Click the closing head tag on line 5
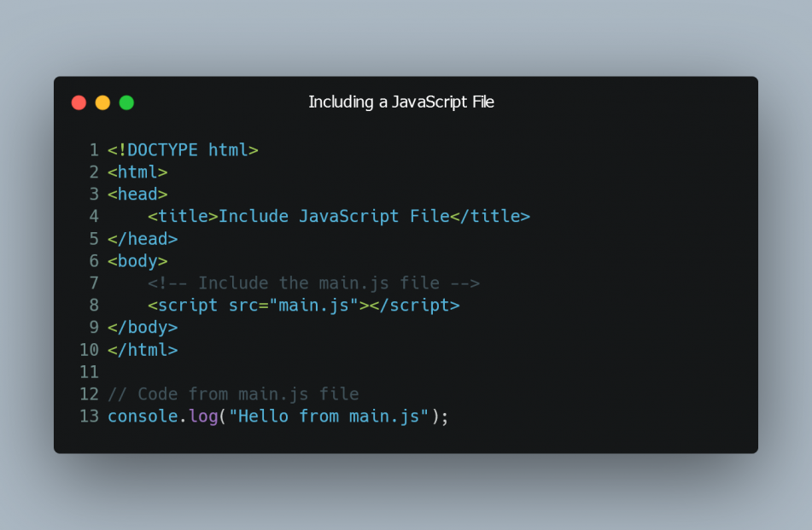The height and width of the screenshot is (530, 812). (x=143, y=239)
